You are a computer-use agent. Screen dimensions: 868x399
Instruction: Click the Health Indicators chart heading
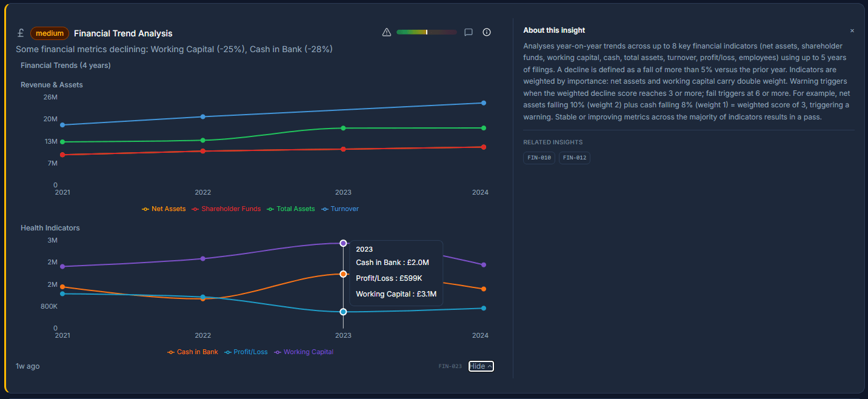tap(50, 228)
